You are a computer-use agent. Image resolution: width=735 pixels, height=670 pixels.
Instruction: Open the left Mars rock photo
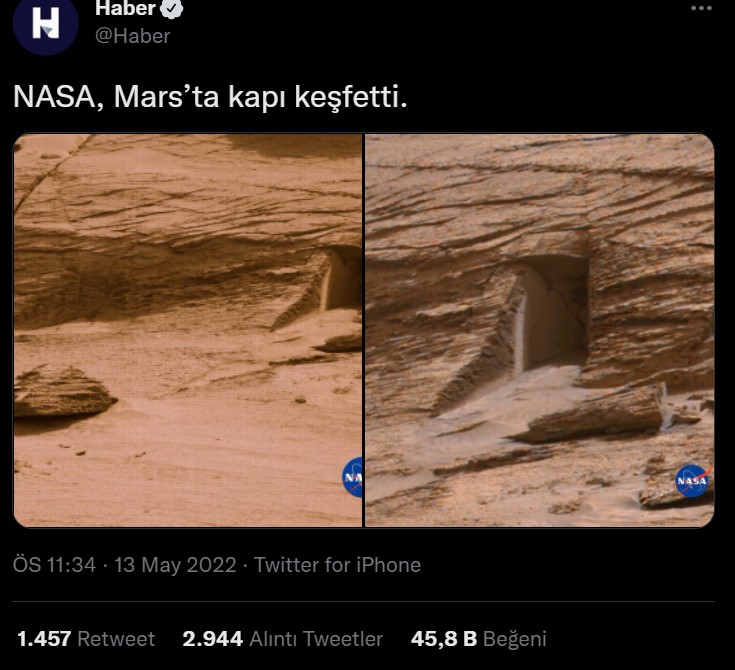(188, 331)
